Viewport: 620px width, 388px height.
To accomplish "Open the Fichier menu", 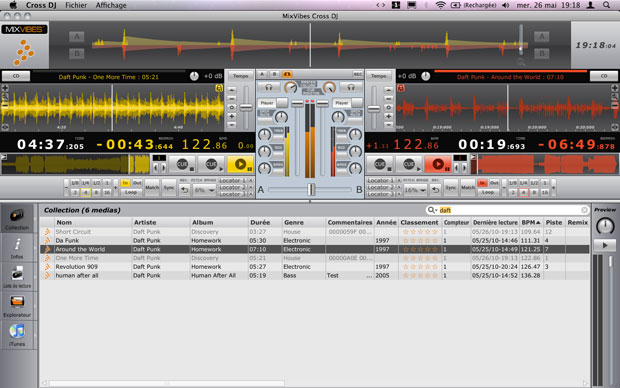I will (76, 5).
